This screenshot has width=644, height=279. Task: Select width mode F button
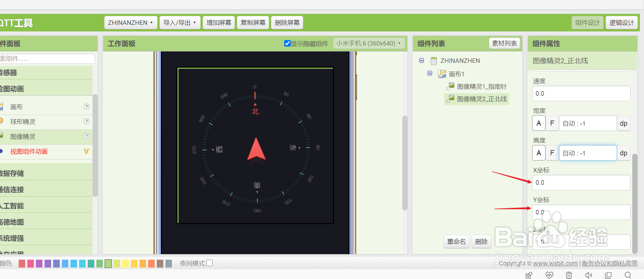552,123
